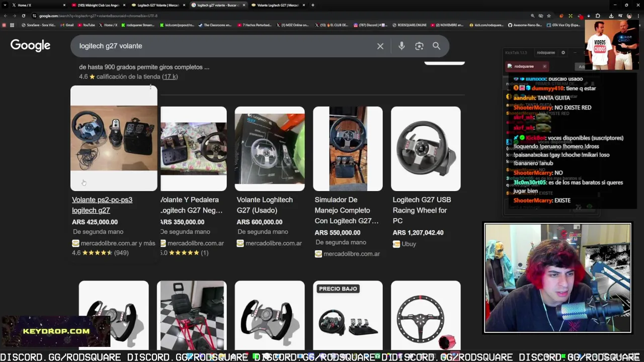Screen dimensions: 644x362
Task: Click the ShooterMcarry: EXISTE chat message
Action: pyautogui.click(x=542, y=201)
